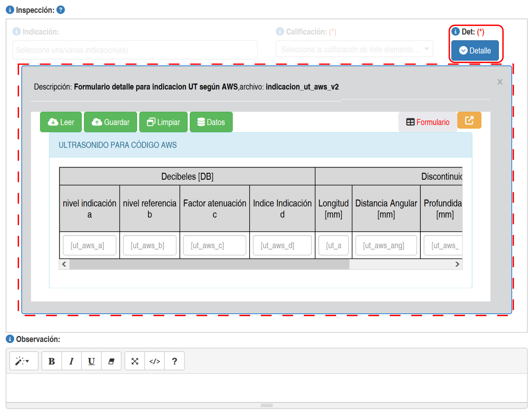
Task: Toggle underline formatting in editor
Action: [x=91, y=361]
